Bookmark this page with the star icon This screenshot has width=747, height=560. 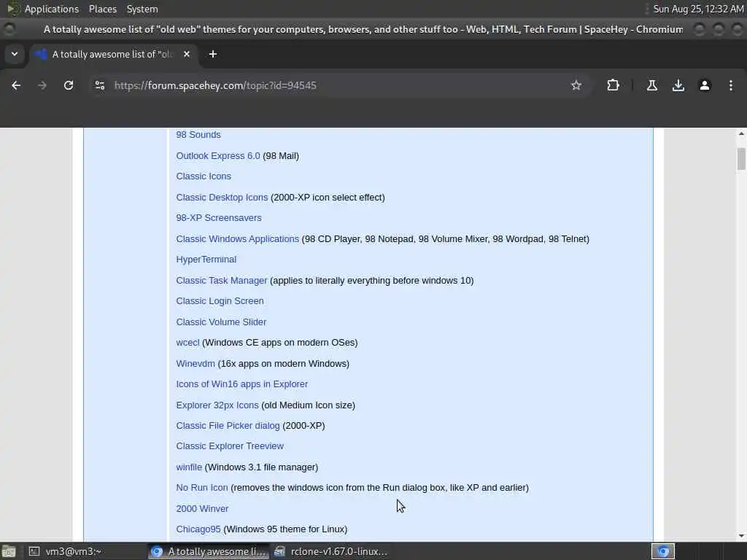[x=576, y=85]
